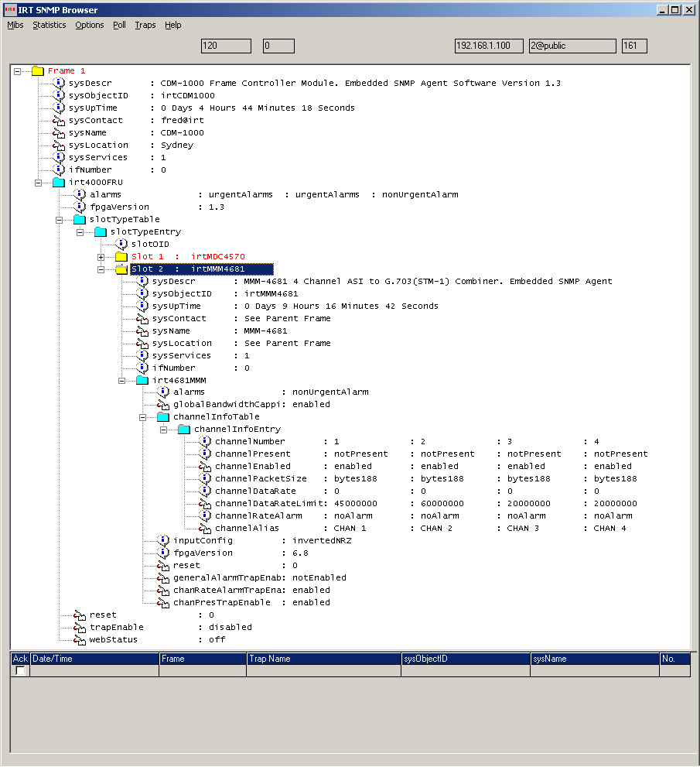Collapse the Slot 2 irtMMM4681 node

coord(101,269)
